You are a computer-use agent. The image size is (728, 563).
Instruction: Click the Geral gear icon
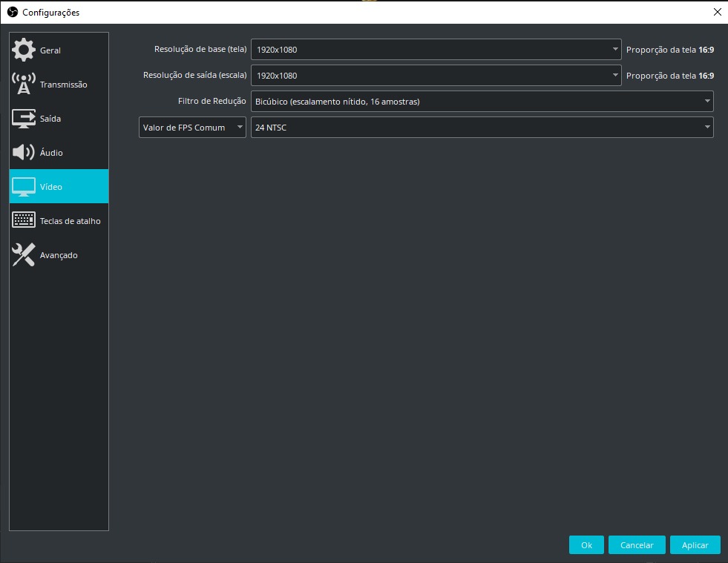point(24,50)
